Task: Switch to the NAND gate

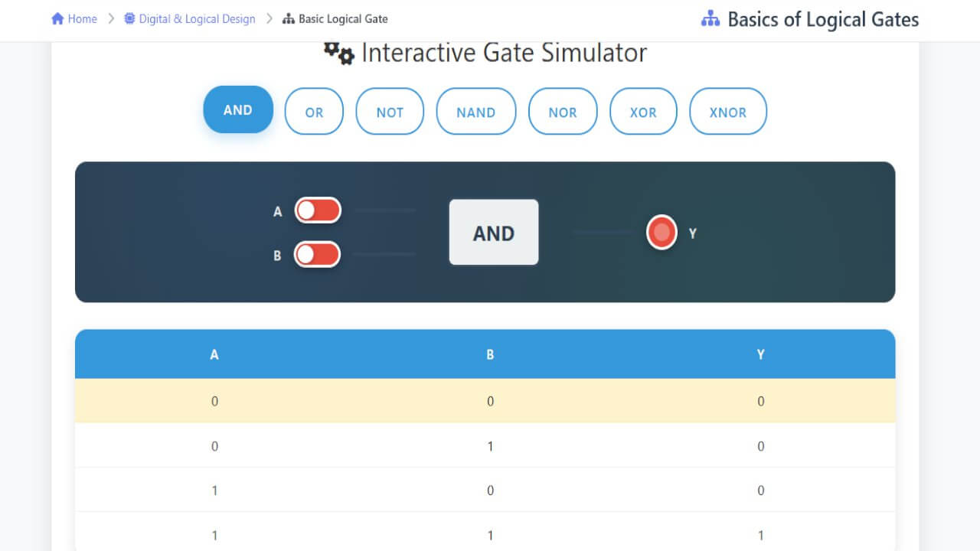Action: [x=476, y=112]
